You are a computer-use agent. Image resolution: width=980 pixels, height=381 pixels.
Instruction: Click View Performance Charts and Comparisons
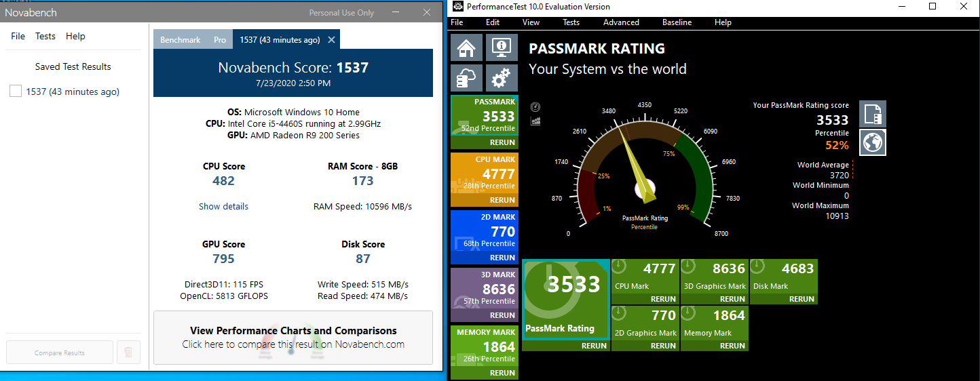293,338
